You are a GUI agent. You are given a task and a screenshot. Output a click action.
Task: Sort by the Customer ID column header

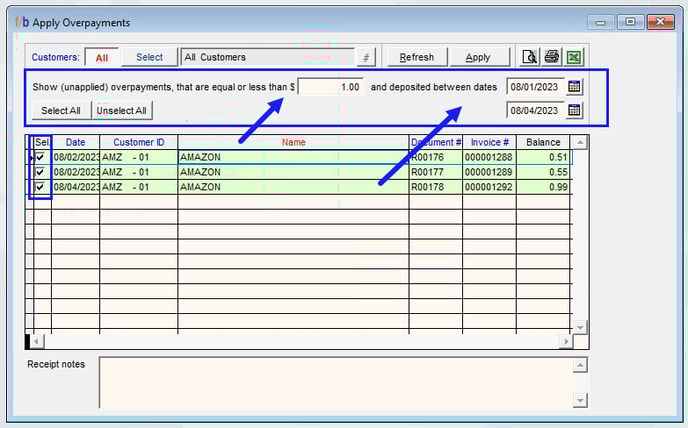[x=138, y=142]
